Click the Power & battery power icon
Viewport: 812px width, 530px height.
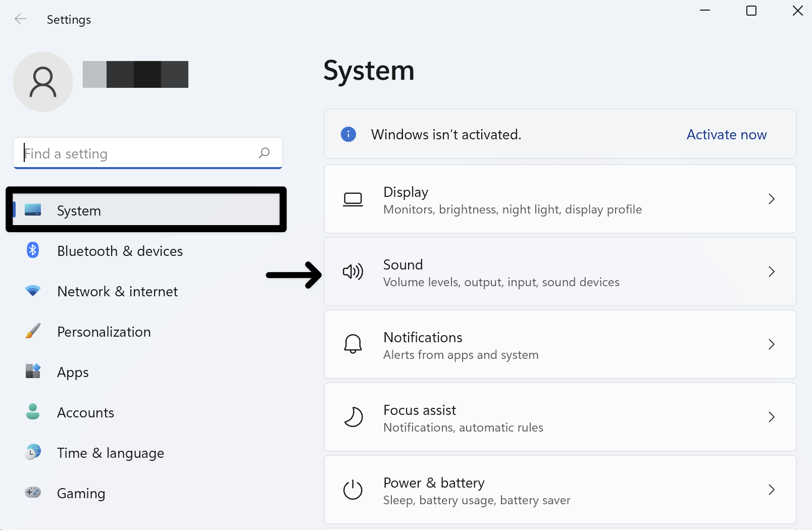click(353, 490)
